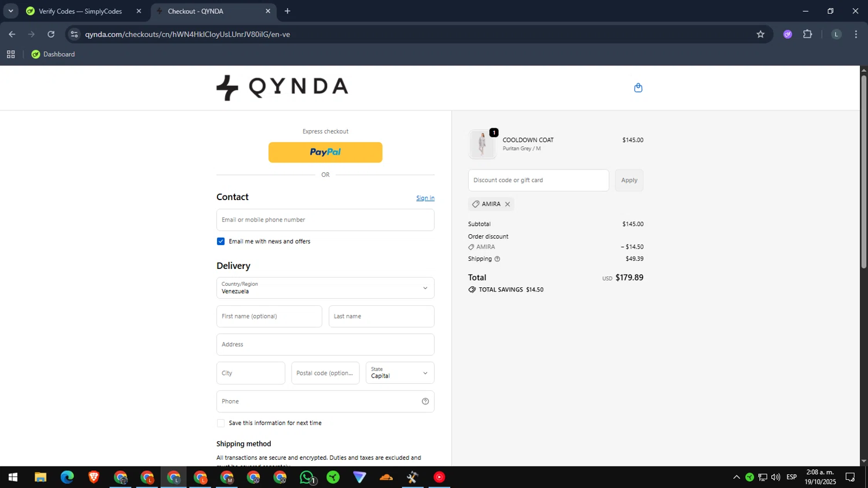Click the phone field help icon
The image size is (868, 488).
(425, 401)
